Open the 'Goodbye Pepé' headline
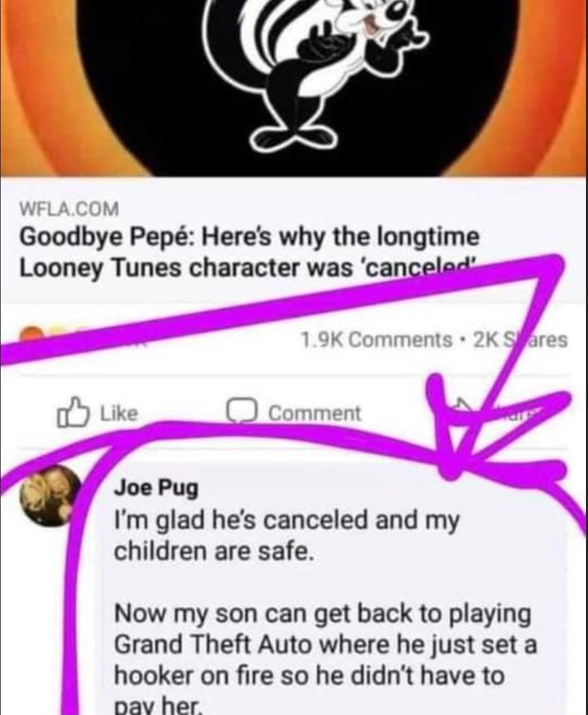588x715 pixels. pos(249,251)
